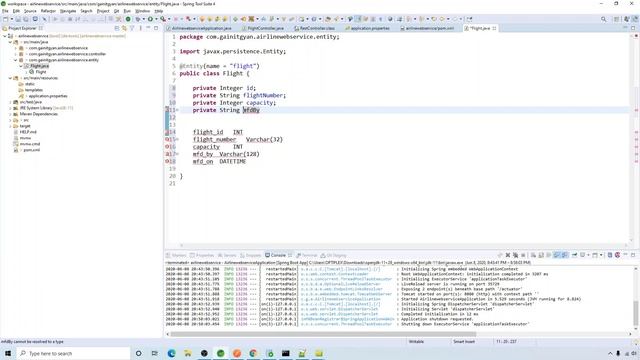Toggle Show Console on standard error change
This screenshot has height=360, width=640.
564,255
